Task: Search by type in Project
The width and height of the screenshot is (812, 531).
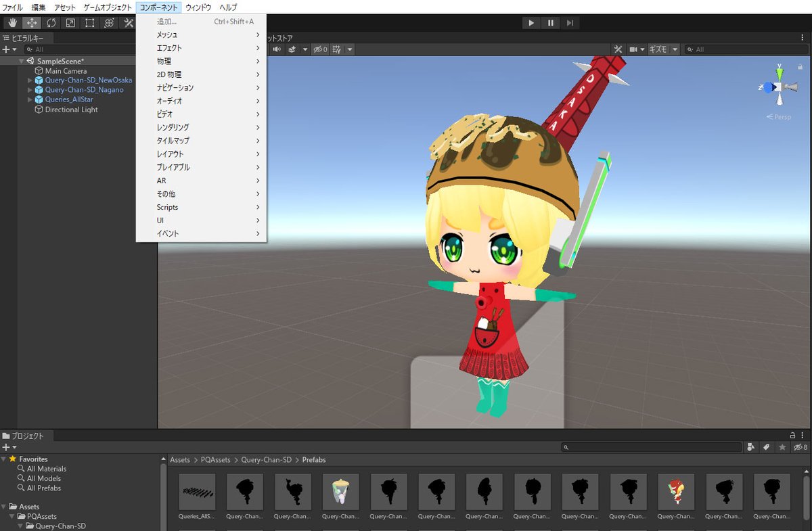Action: pyautogui.click(x=752, y=447)
